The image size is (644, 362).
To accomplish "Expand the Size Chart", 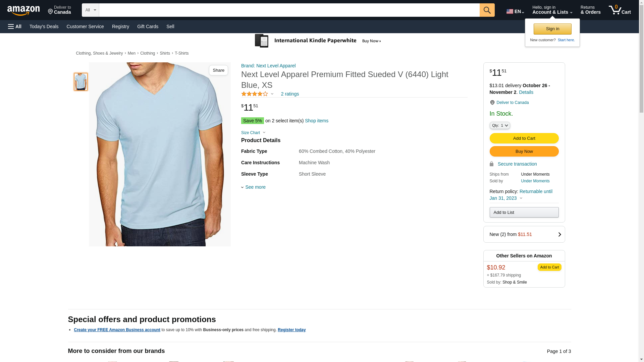I will [x=253, y=133].
